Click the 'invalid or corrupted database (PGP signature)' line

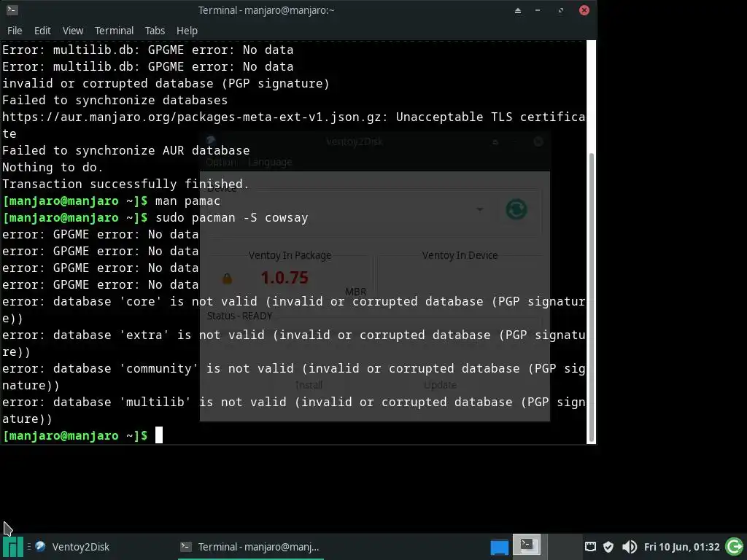coord(166,83)
